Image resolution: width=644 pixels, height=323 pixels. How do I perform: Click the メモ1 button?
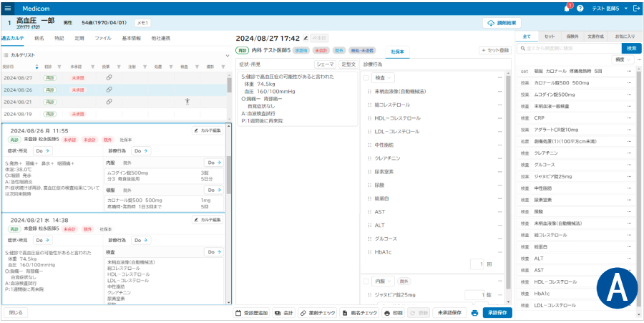click(142, 23)
